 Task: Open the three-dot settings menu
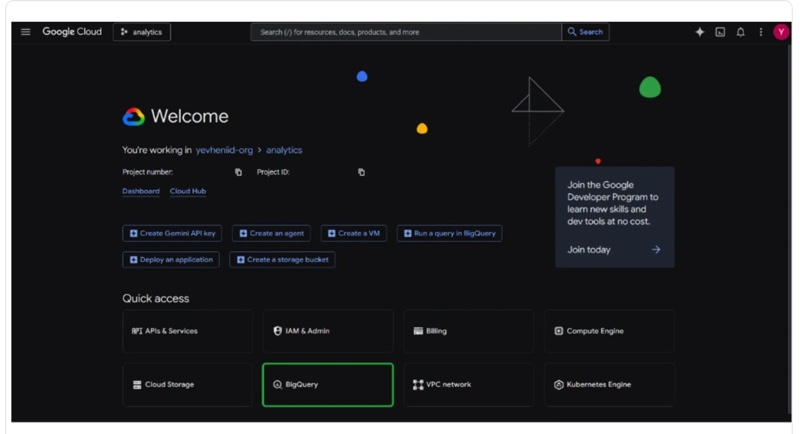pyautogui.click(x=761, y=32)
